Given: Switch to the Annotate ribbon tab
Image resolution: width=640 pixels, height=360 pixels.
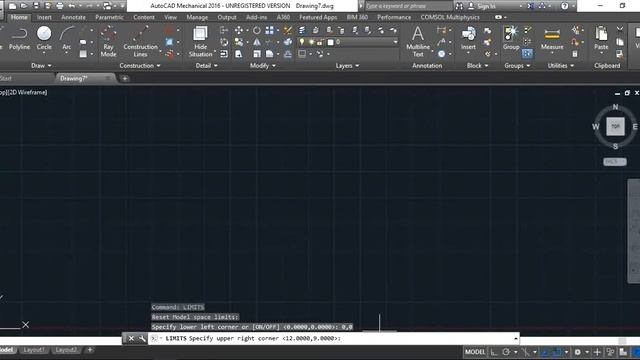Looking at the screenshot, I should [x=73, y=17].
